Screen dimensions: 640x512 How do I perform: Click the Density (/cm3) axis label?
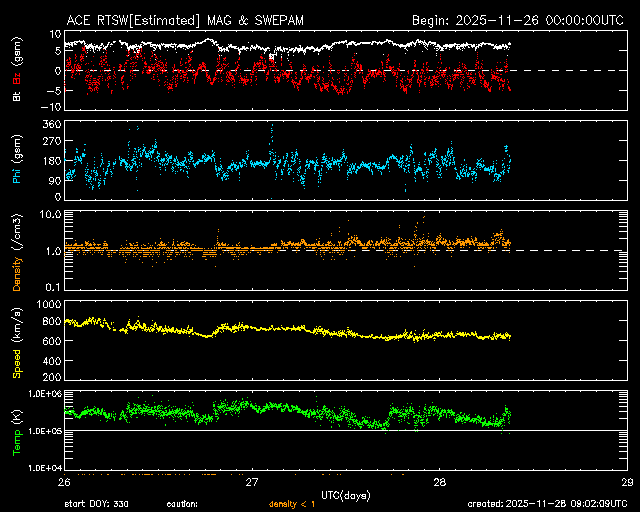pos(16,252)
